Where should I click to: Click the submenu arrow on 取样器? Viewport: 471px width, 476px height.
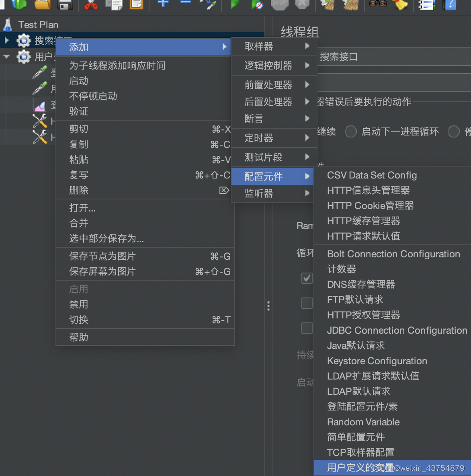(307, 46)
